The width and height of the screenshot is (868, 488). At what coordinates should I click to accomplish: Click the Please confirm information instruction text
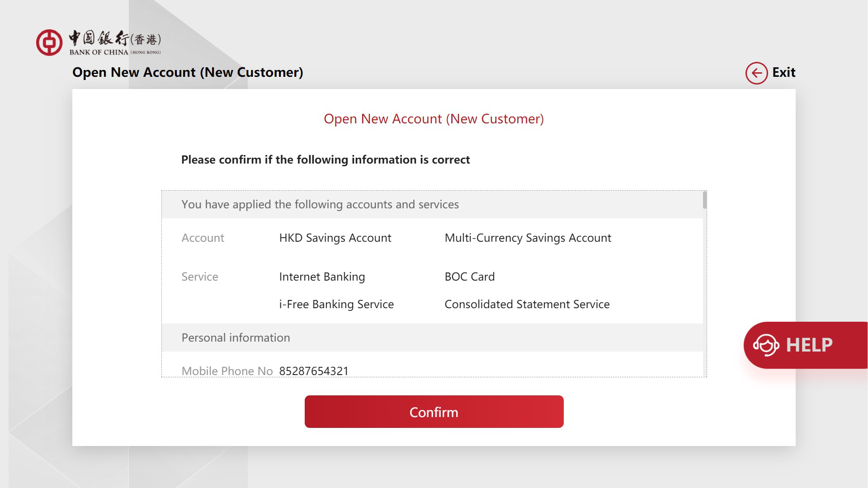point(325,160)
